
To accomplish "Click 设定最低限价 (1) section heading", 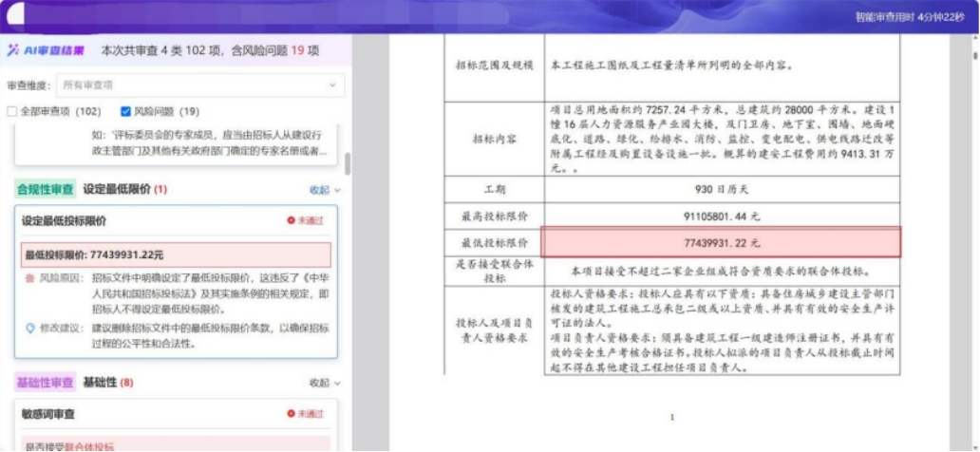I will pyautogui.click(x=125, y=189).
